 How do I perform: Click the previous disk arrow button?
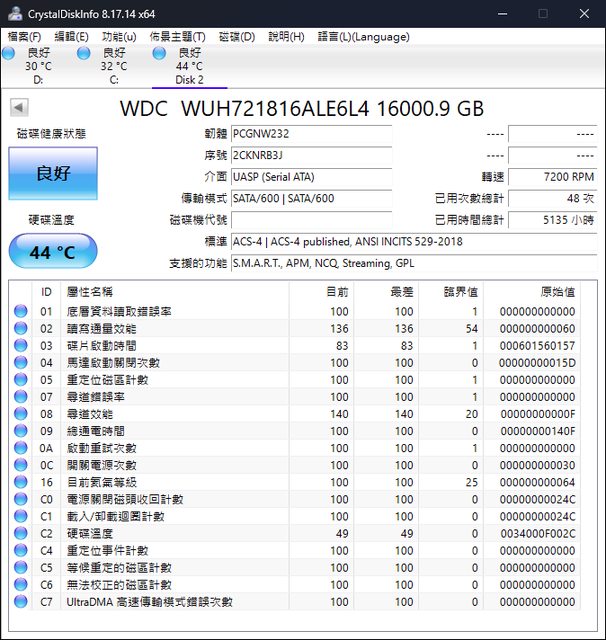(x=20, y=108)
